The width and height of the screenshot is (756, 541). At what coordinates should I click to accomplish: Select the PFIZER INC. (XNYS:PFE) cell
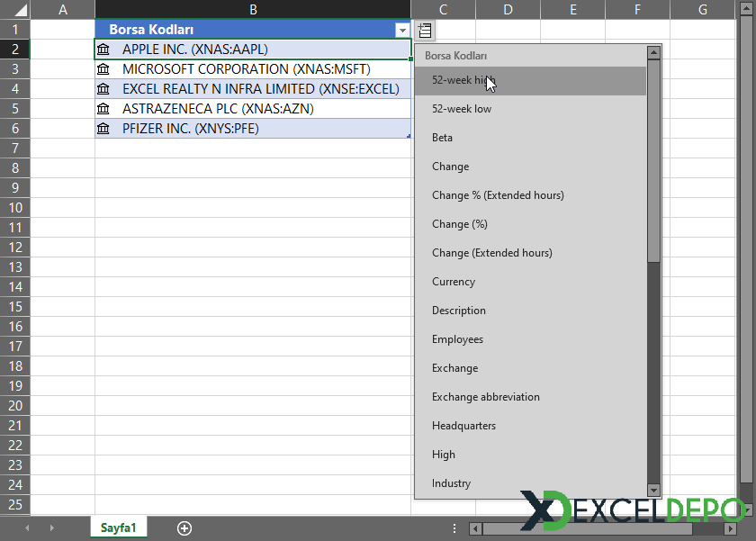[253, 128]
